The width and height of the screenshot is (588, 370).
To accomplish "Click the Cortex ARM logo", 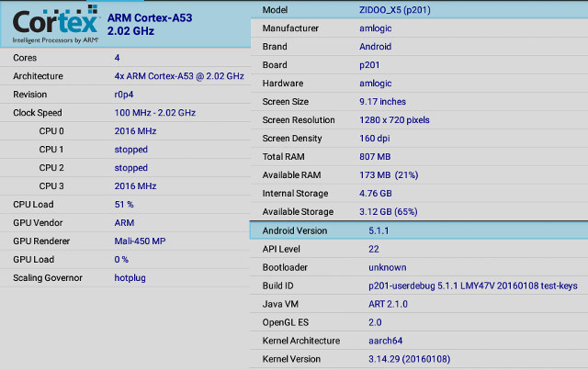I will coord(55,25).
